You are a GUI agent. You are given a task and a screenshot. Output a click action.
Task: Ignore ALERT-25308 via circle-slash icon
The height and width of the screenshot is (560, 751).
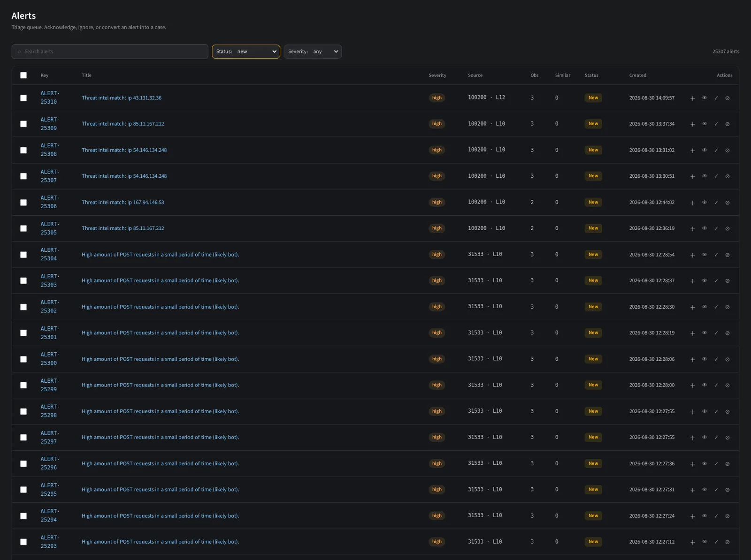728,151
